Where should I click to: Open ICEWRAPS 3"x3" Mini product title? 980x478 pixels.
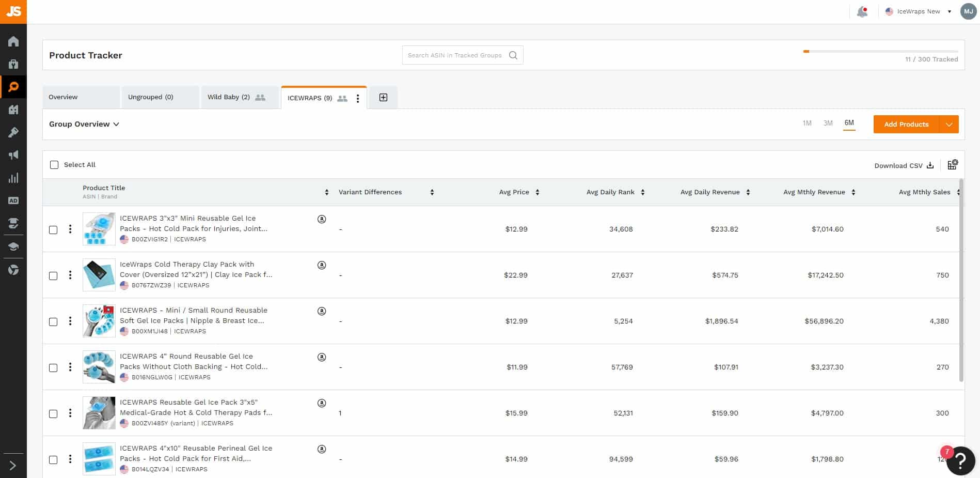pyautogui.click(x=194, y=223)
